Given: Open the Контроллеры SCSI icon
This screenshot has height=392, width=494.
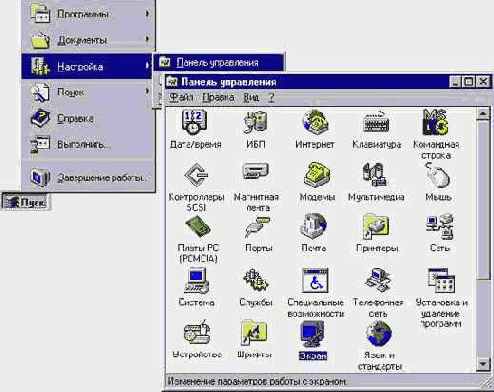Looking at the screenshot, I should (x=197, y=176).
